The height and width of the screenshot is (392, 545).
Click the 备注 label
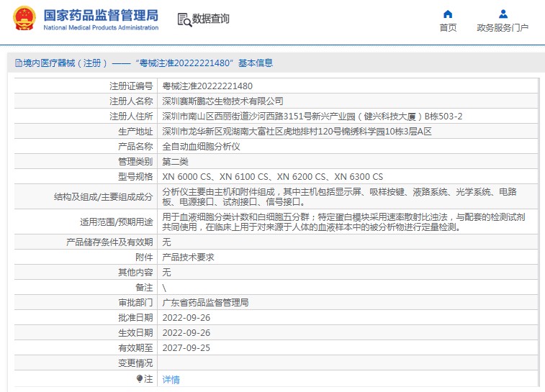pyautogui.click(x=144, y=288)
